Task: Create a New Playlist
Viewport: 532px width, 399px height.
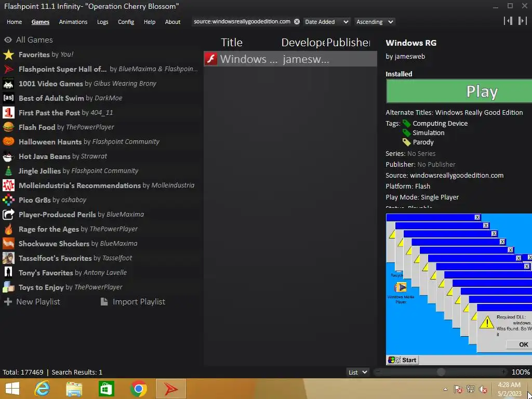Action: pyautogui.click(x=32, y=302)
